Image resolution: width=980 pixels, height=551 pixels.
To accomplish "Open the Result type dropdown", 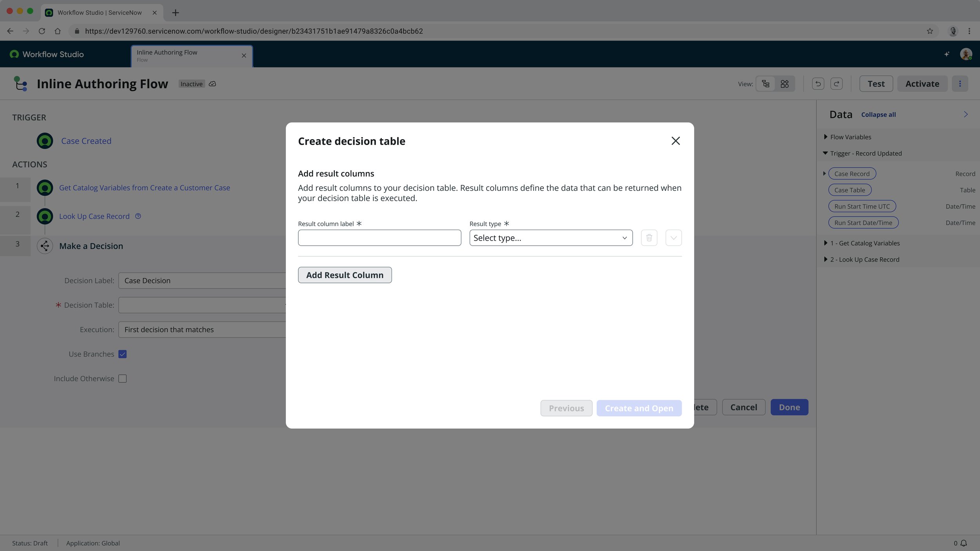I will point(551,238).
